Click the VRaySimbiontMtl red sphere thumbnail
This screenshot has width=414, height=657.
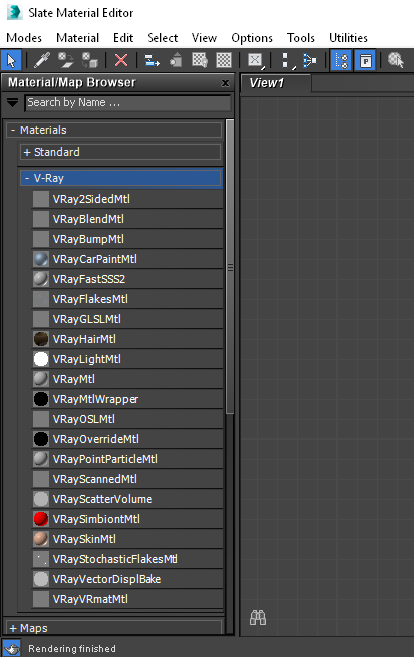tap(41, 519)
